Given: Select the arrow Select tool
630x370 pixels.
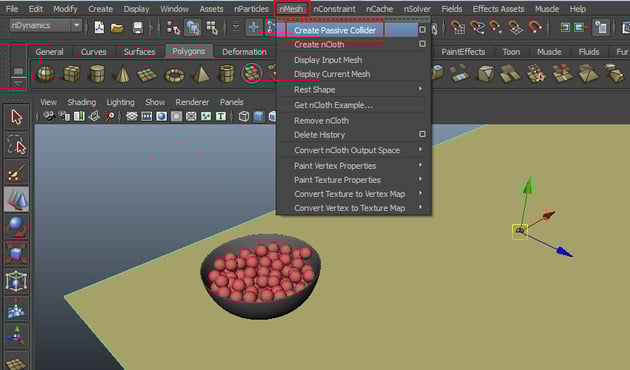Looking at the screenshot, I should (16, 117).
